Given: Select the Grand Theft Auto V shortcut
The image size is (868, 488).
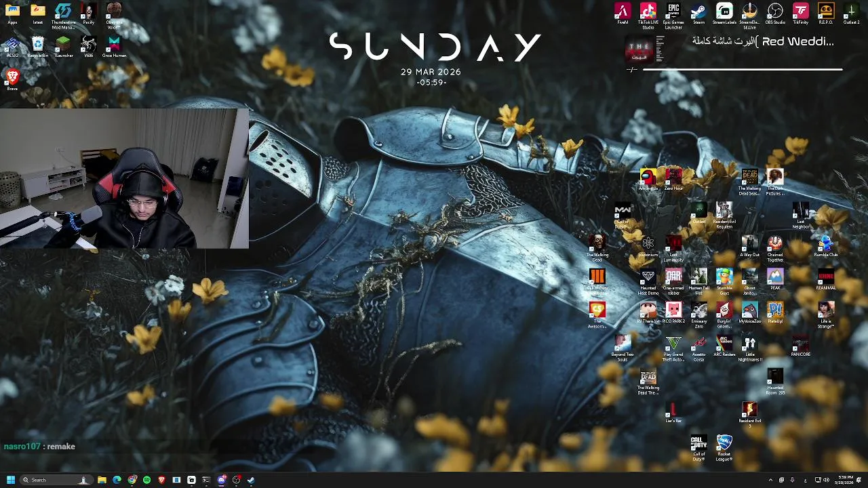Looking at the screenshot, I should click(x=673, y=348).
